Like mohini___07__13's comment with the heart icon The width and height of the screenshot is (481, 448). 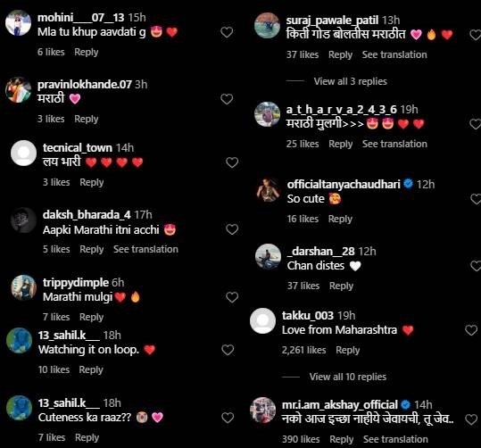point(227,32)
